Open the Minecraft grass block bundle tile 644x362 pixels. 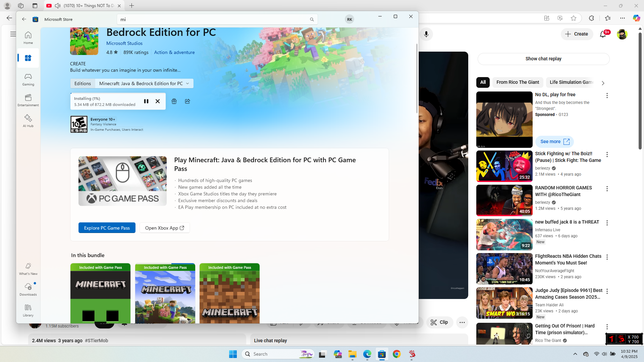(229, 293)
